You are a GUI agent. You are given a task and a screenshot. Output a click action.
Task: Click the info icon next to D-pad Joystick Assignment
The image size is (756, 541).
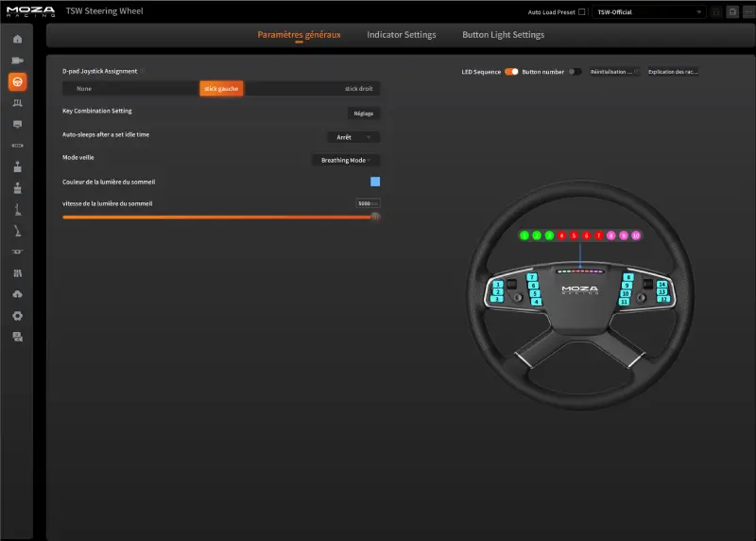[x=143, y=71]
